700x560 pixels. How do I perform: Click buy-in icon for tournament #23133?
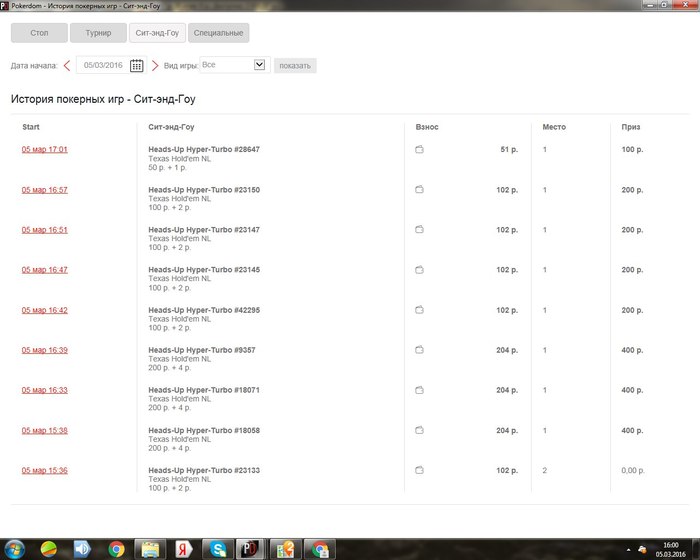pos(419,470)
